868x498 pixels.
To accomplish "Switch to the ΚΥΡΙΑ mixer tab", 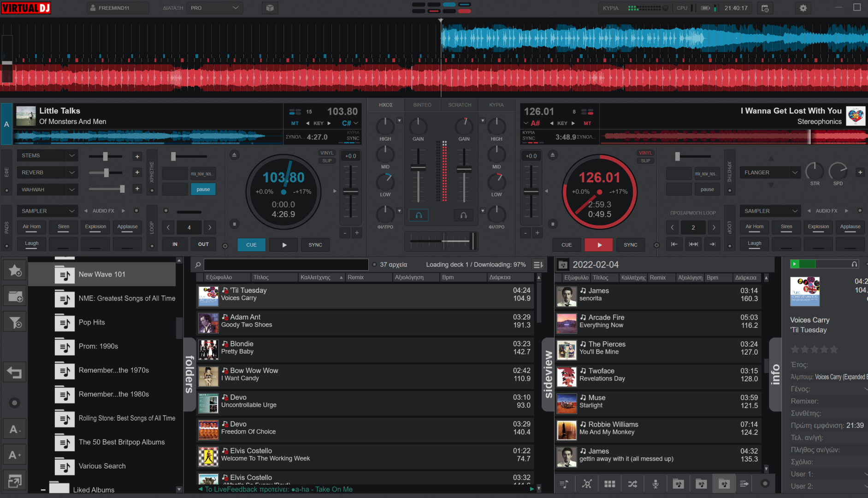I will [x=496, y=105].
